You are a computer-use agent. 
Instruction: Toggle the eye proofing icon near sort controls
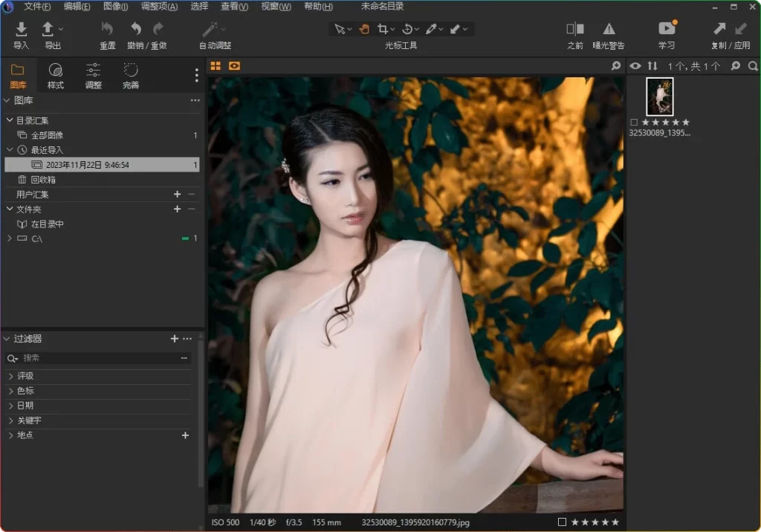coord(635,65)
